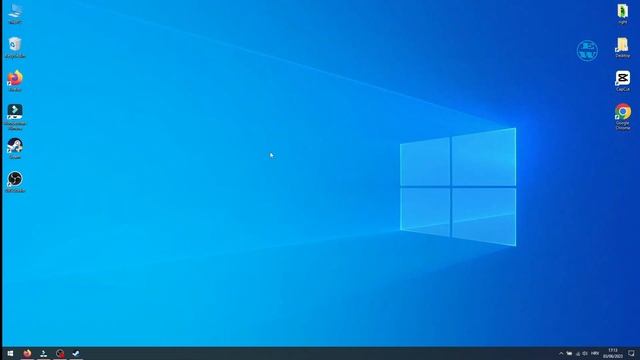
Task: Select the file icon with green figure
Action: point(622,13)
